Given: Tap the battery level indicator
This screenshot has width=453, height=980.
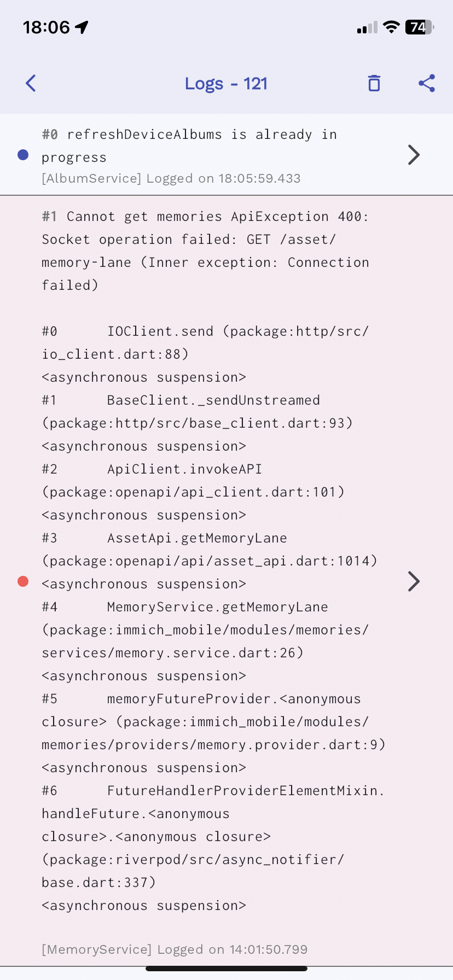Looking at the screenshot, I should pos(419,27).
